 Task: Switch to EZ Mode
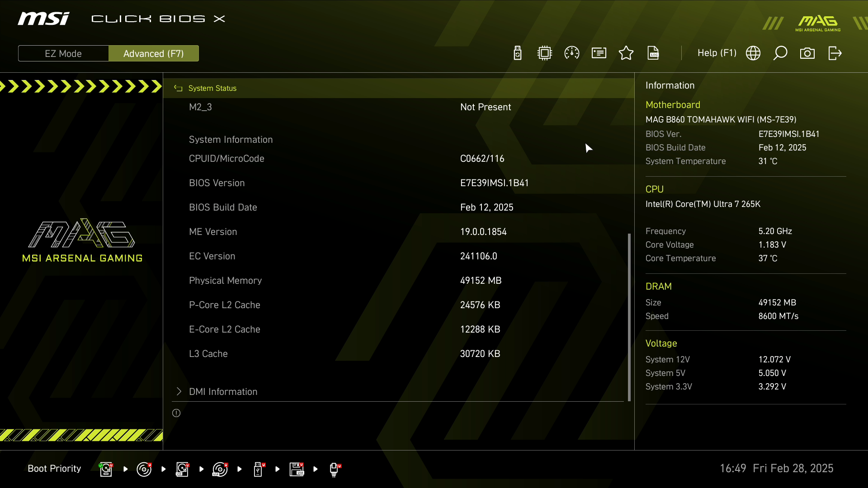click(63, 54)
